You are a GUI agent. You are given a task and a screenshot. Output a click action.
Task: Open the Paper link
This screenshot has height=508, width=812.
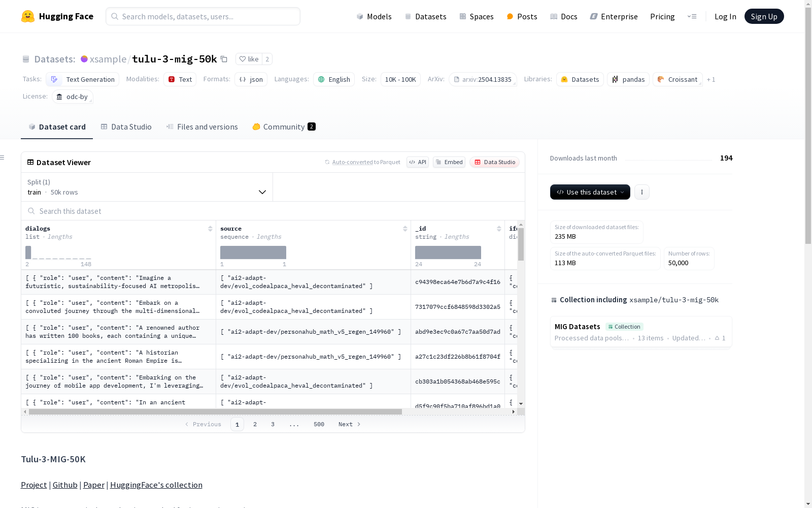click(94, 485)
